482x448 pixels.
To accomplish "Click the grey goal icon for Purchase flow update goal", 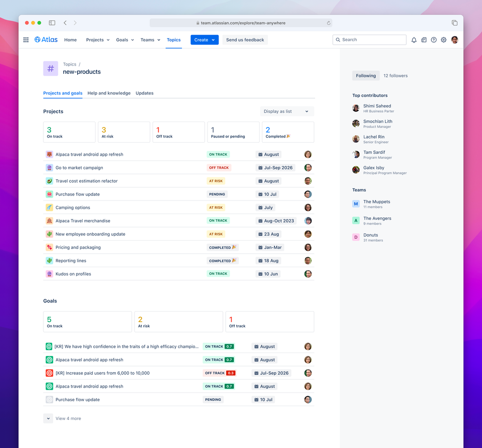I will tap(49, 399).
